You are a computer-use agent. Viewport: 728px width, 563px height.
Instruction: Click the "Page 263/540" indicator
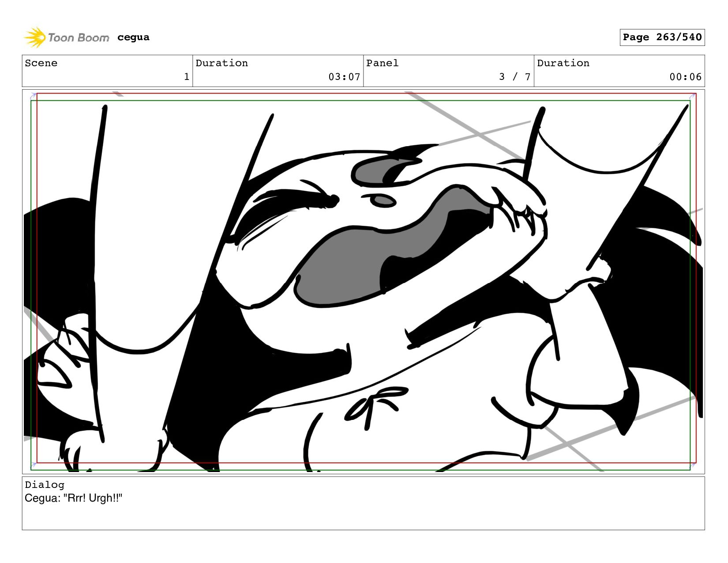coord(662,38)
